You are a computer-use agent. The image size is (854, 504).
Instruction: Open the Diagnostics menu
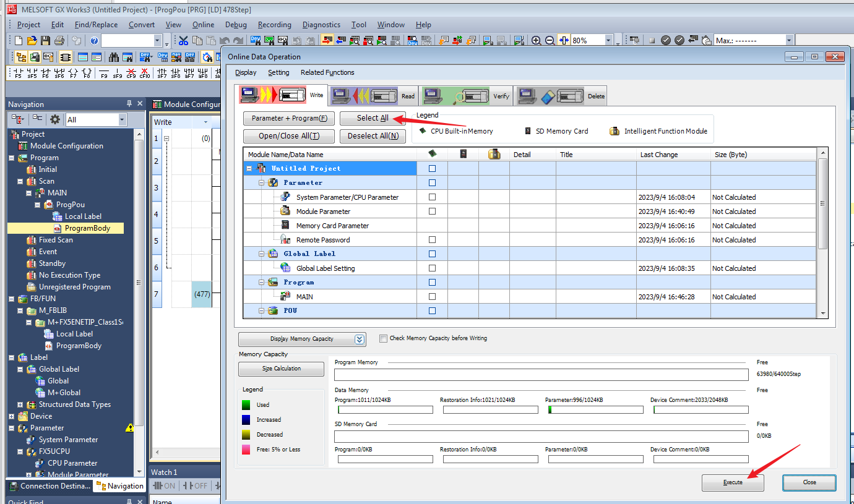pos(321,25)
